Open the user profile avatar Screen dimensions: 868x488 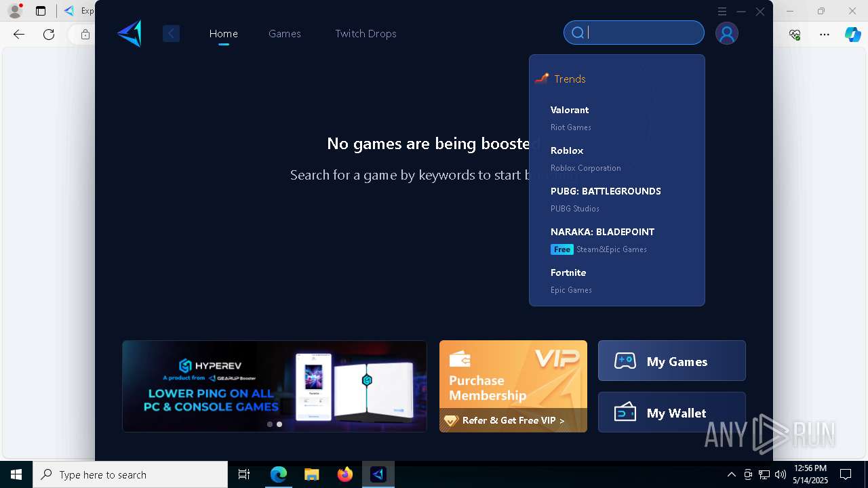tap(726, 33)
